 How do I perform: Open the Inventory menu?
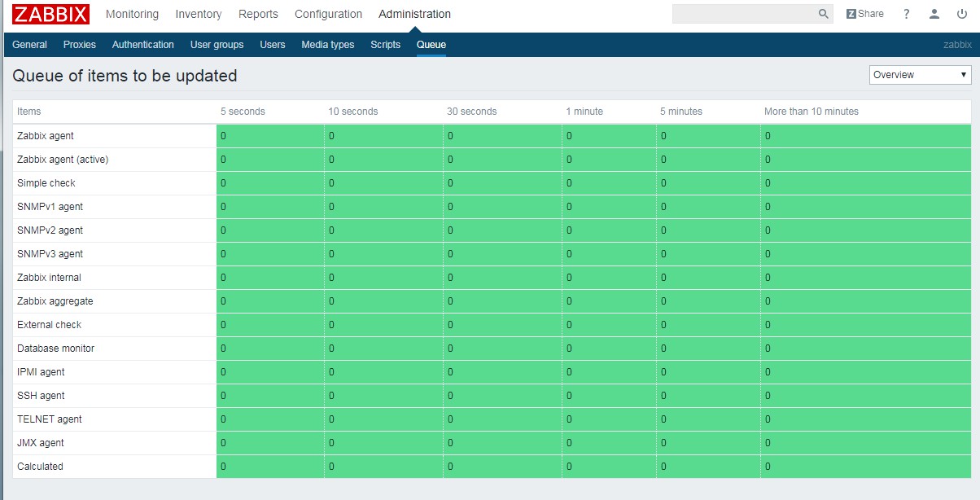[199, 14]
